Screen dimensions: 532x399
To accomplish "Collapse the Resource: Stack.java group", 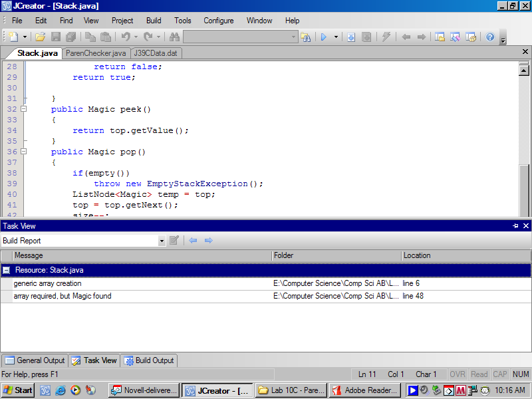I will coord(6,271).
